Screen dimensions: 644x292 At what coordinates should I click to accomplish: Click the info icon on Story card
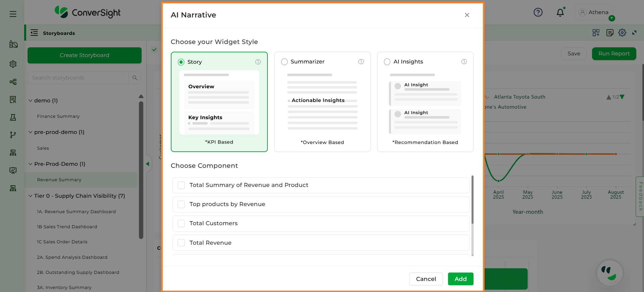258,62
